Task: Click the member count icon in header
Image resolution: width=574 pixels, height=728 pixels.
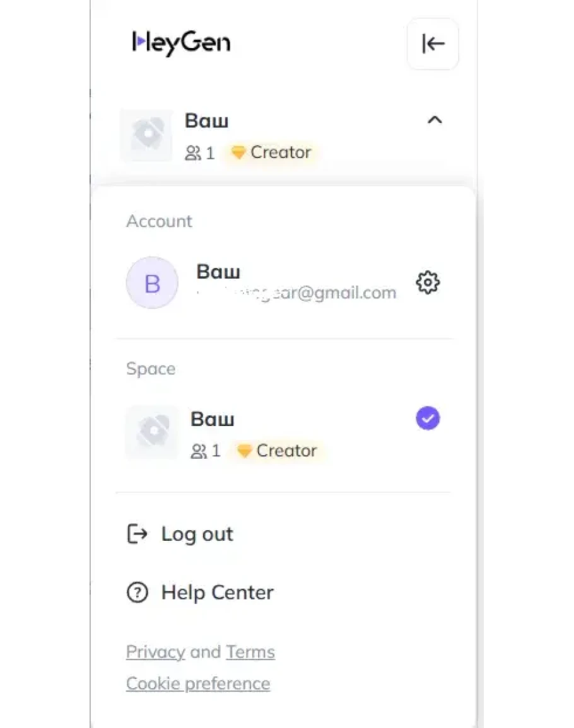Action: click(x=192, y=153)
